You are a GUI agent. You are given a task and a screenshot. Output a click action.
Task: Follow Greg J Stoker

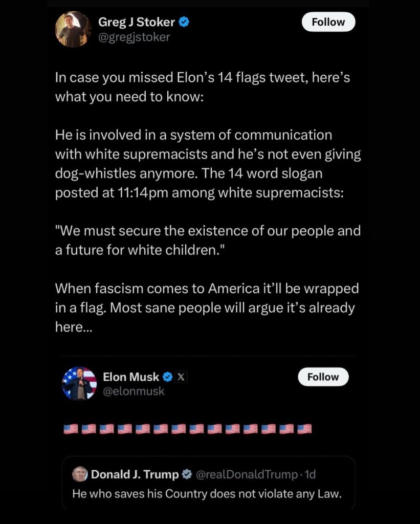[328, 22]
